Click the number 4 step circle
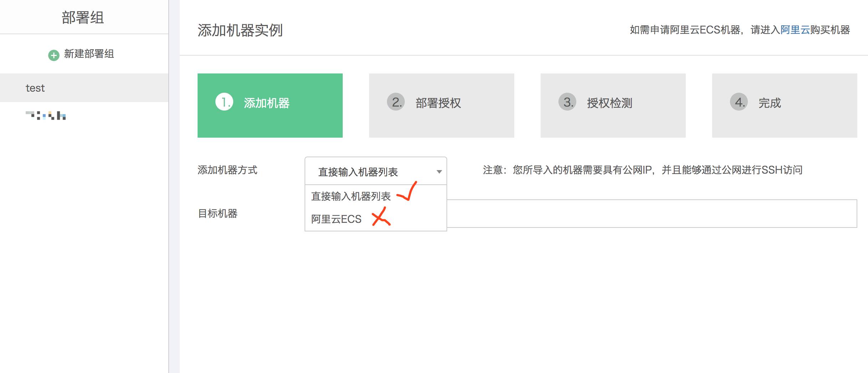The image size is (868, 373). pyautogui.click(x=739, y=102)
